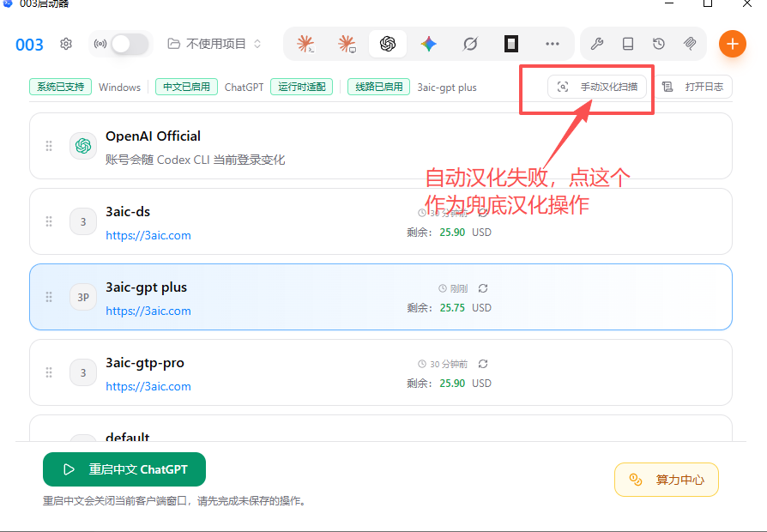Click the 中文已启用 status badge
The width and height of the screenshot is (767, 532).
click(x=186, y=88)
